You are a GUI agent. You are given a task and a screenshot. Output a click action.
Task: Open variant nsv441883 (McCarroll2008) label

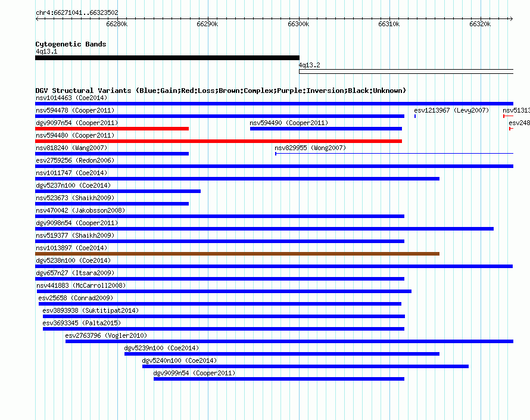point(81,285)
